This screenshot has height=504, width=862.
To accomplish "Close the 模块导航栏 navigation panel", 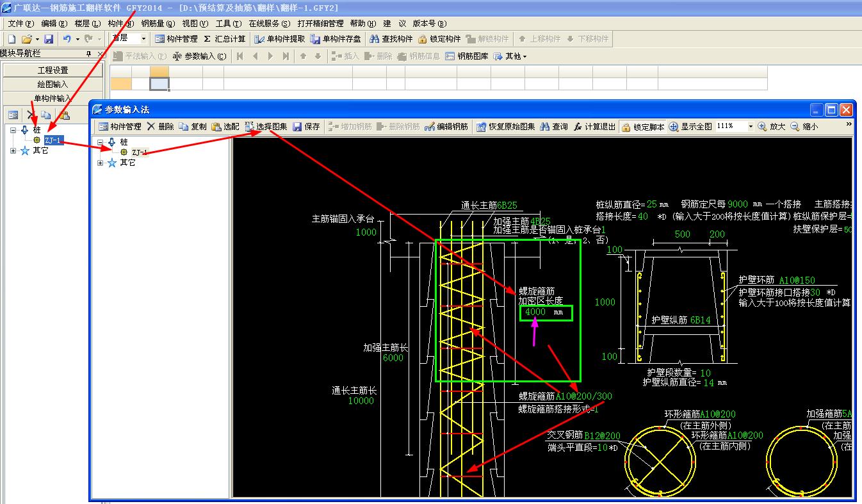I will [x=100, y=54].
